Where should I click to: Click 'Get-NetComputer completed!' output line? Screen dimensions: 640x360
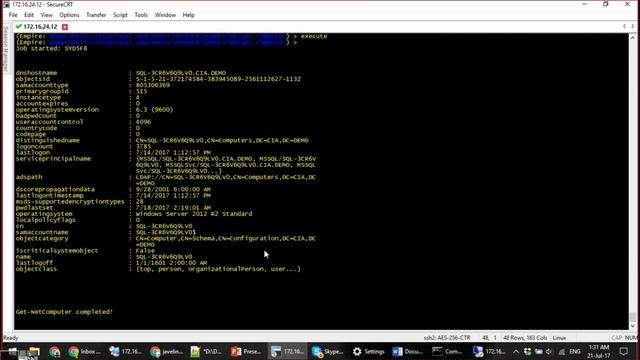[x=64, y=312]
